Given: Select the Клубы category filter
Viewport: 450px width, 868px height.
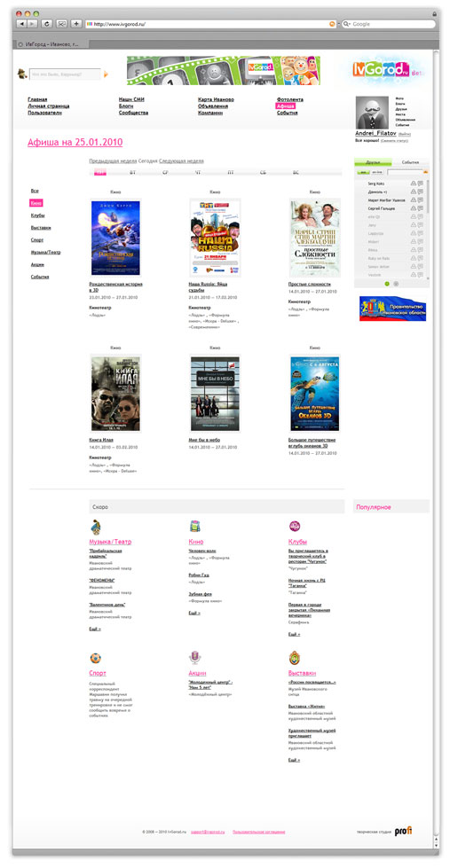Looking at the screenshot, I should pyautogui.click(x=37, y=215).
